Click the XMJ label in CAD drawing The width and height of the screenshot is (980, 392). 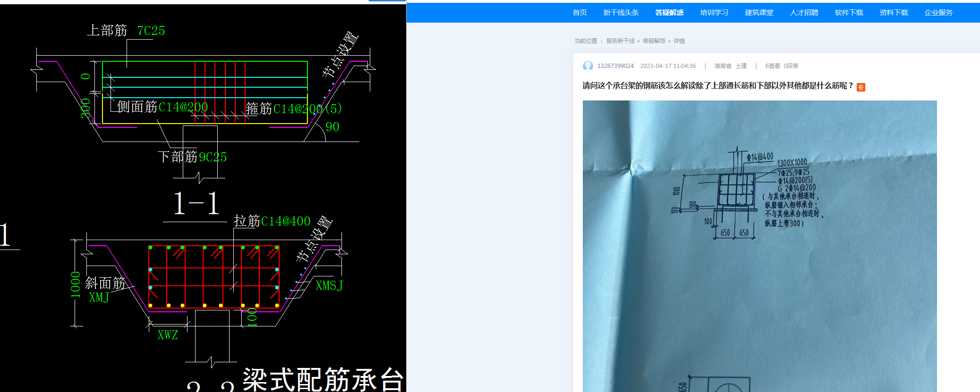point(99,298)
